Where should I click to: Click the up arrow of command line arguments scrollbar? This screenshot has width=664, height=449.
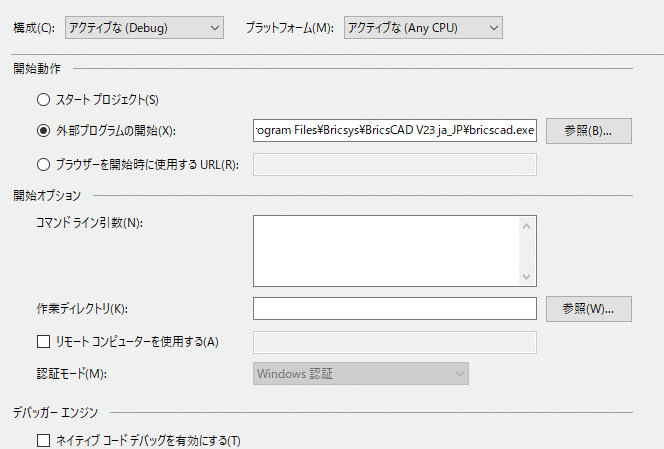(x=526, y=226)
